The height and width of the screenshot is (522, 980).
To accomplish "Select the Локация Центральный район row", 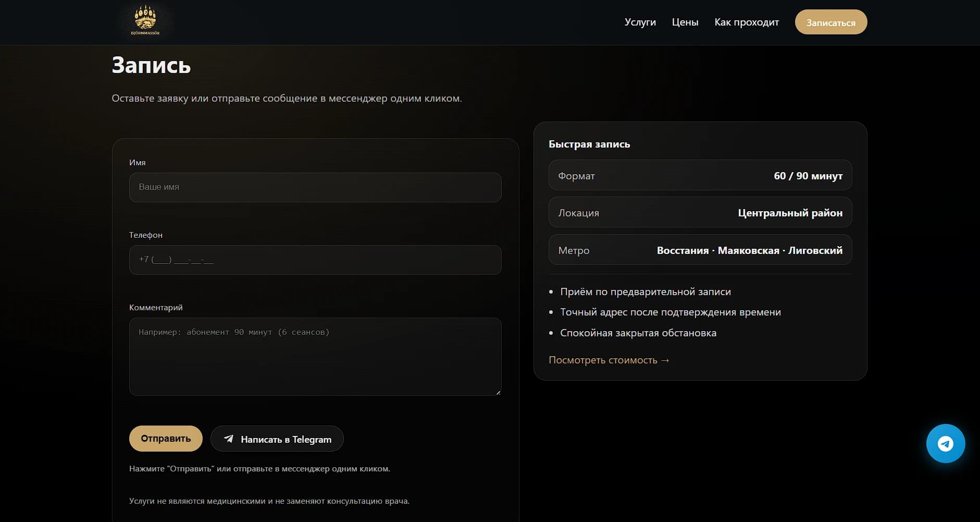I will (700, 213).
